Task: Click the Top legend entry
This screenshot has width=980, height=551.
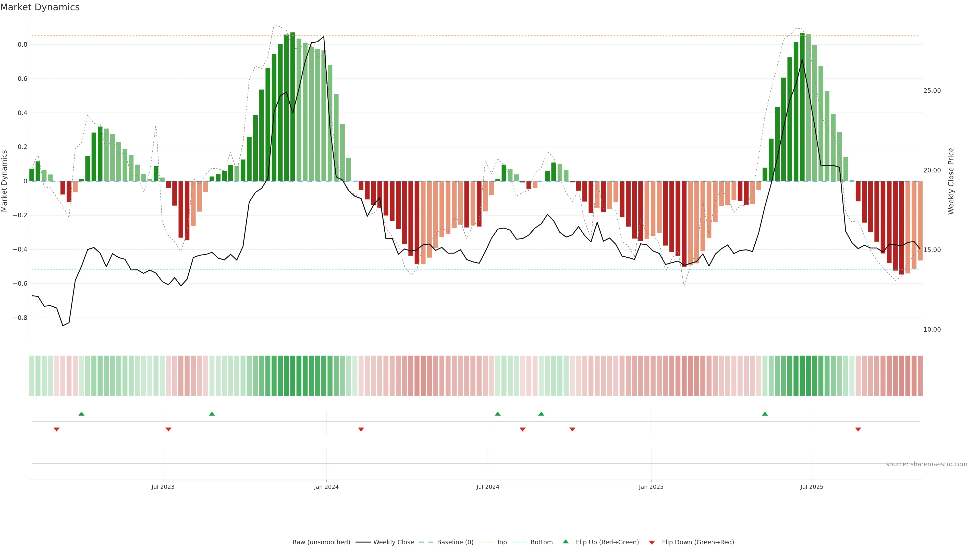Action: click(x=501, y=542)
